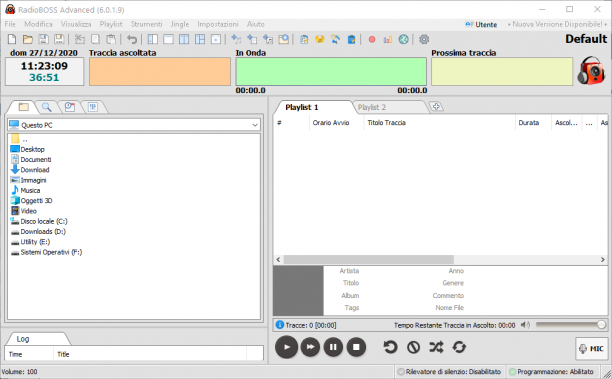Click the Undo arrow in the toolbar
The image size is (612, 379).
(x=132, y=39)
